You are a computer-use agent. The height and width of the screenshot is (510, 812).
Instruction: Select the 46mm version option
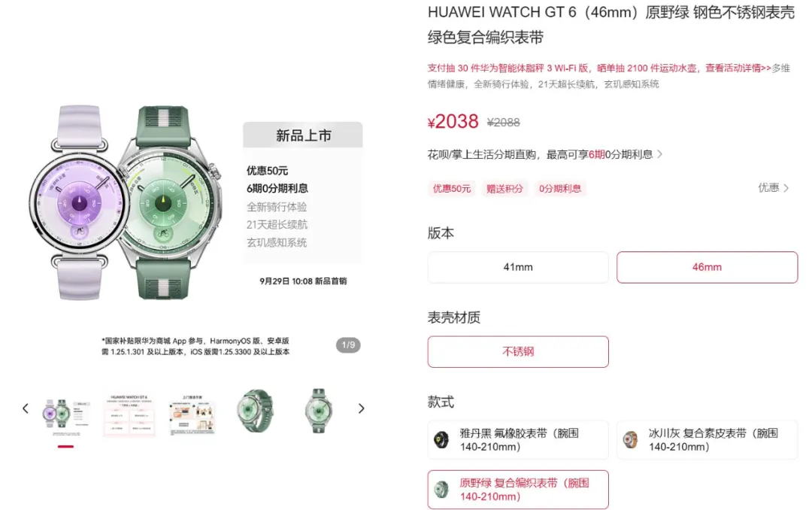(707, 267)
